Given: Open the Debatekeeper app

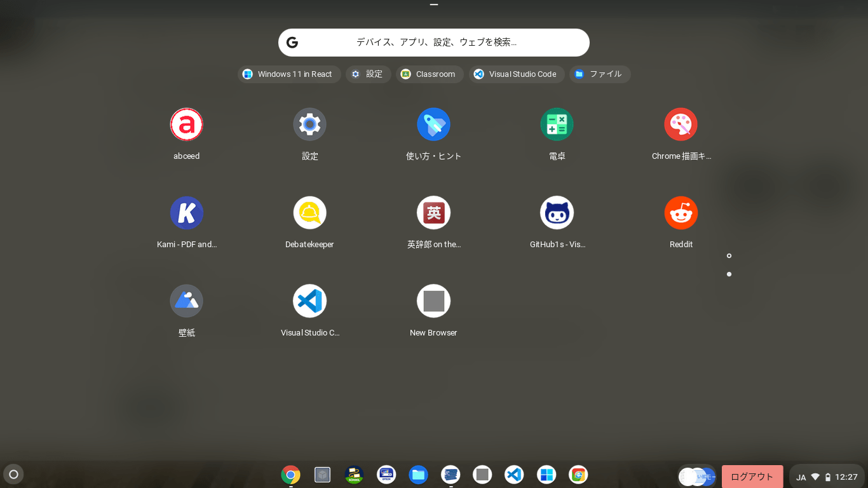Looking at the screenshot, I should pyautogui.click(x=309, y=213).
